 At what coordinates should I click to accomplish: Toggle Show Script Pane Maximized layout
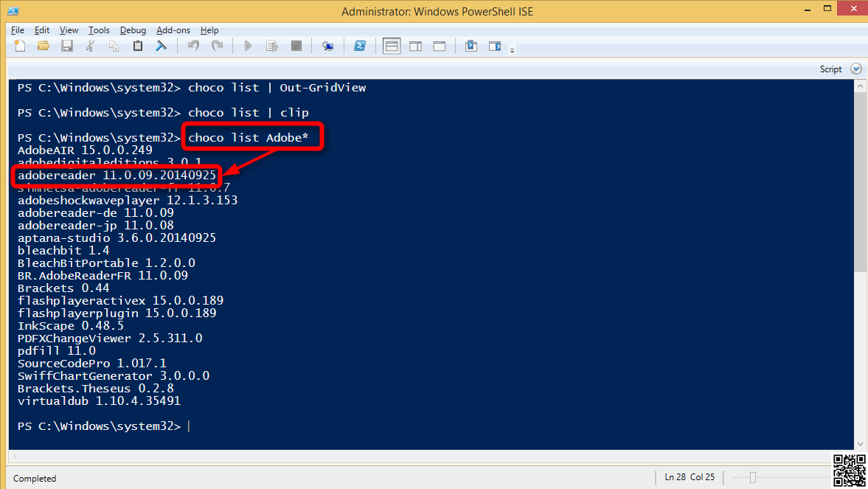point(439,46)
